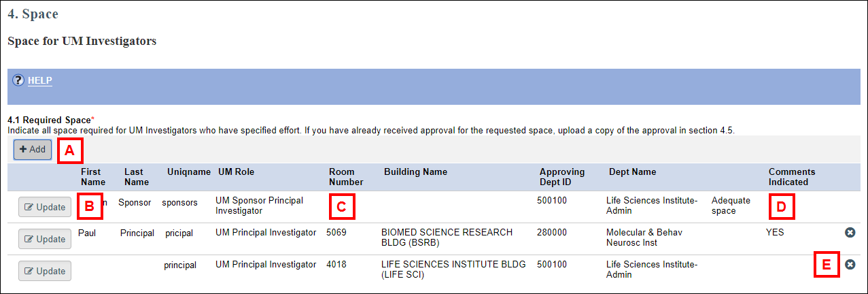Click the red E callout marker
Image resolution: width=868 pixels, height=294 pixels.
(826, 264)
